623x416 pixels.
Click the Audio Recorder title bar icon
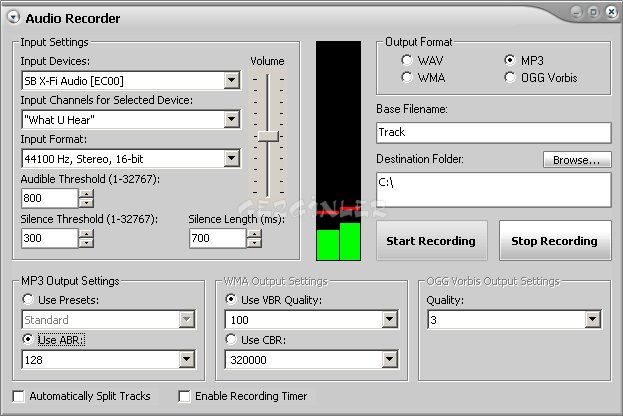click(13, 15)
